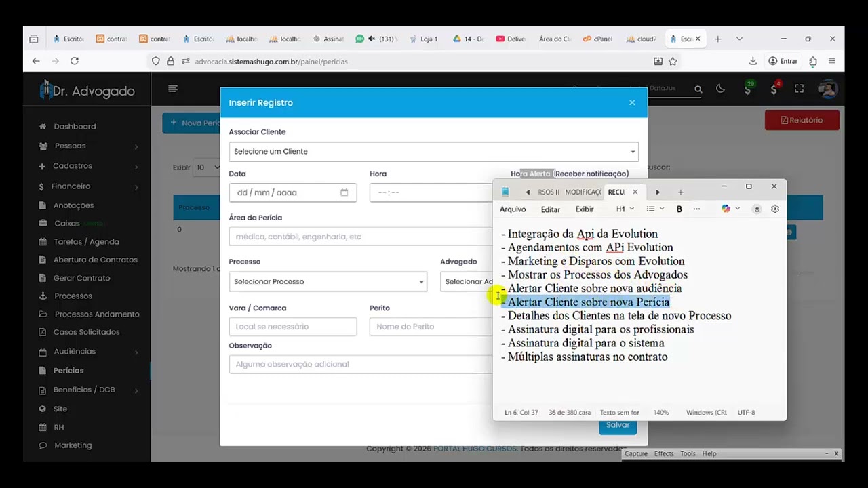This screenshot has height=488, width=868.
Task: Toggle dark mode with the moon icon
Action: (720, 89)
